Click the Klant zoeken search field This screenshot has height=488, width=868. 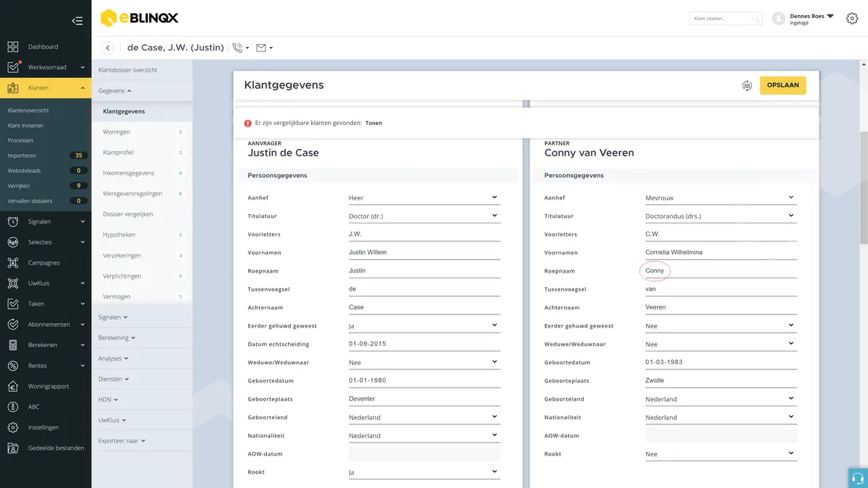pyautogui.click(x=726, y=18)
